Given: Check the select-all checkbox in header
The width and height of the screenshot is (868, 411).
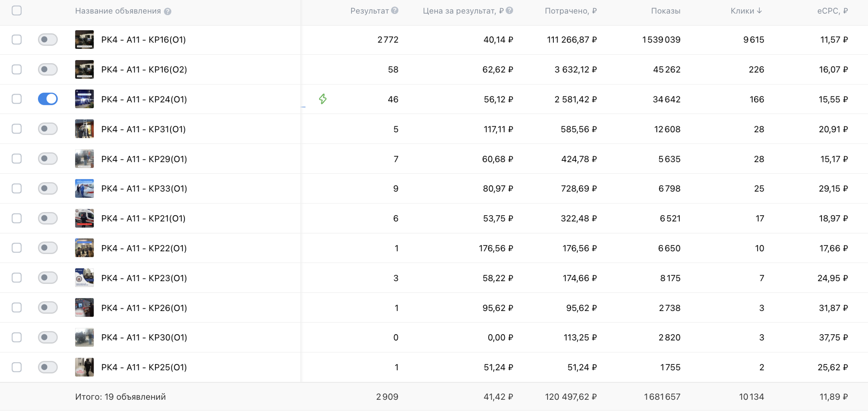Looking at the screenshot, I should (x=17, y=10).
